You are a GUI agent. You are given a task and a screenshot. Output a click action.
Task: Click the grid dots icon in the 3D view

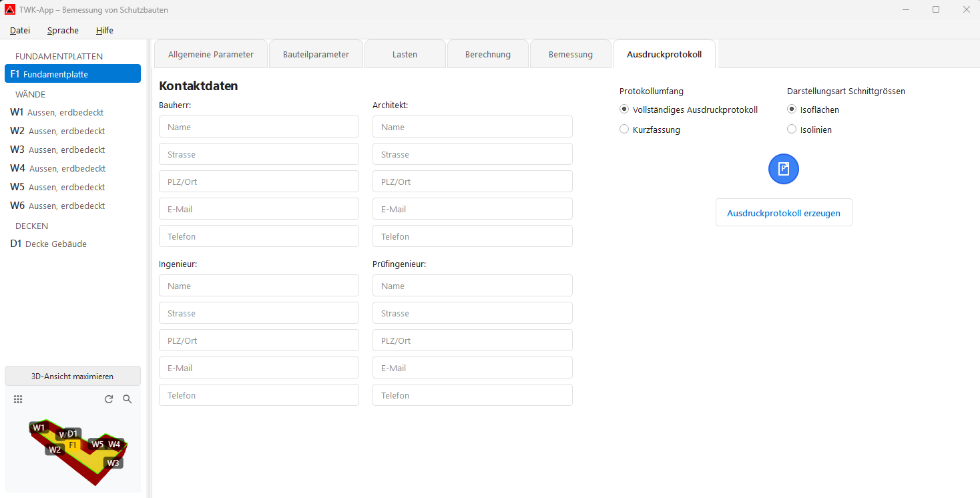(18, 399)
